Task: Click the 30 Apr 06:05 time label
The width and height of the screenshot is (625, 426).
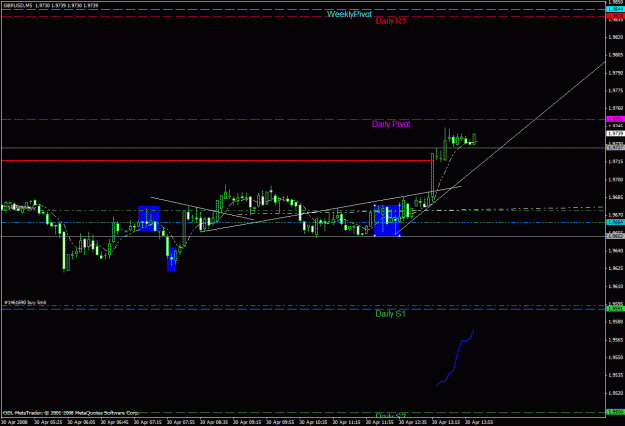Action: pos(81,422)
